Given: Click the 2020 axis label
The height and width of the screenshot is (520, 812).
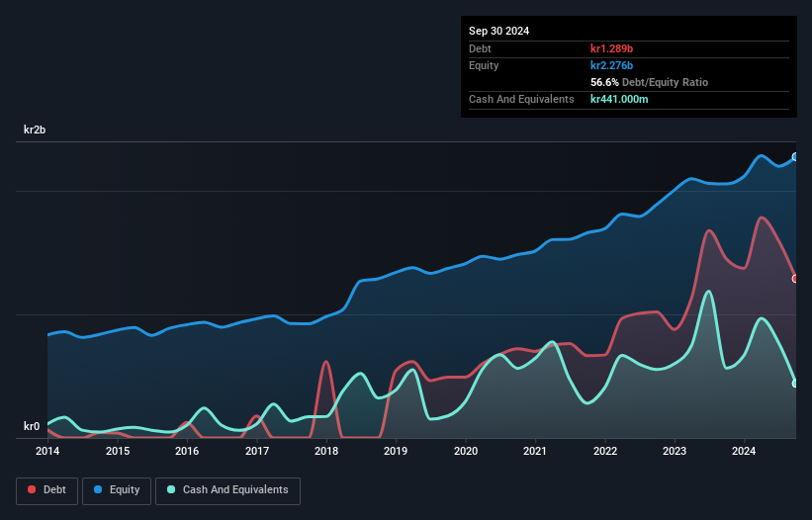Looking at the screenshot, I should click(466, 451).
